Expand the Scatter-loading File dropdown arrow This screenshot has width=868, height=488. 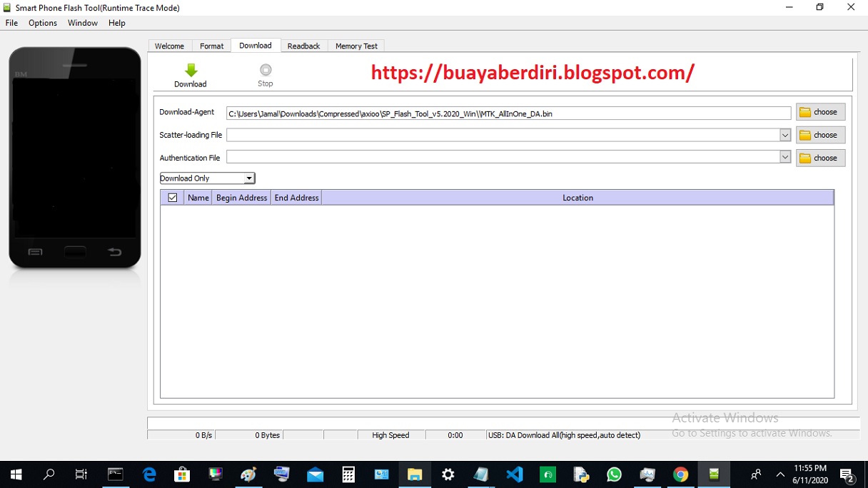(x=785, y=134)
